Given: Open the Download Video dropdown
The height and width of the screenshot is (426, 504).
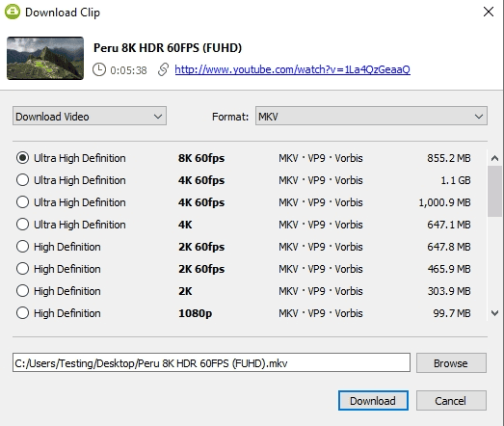Looking at the screenshot, I should [x=90, y=116].
